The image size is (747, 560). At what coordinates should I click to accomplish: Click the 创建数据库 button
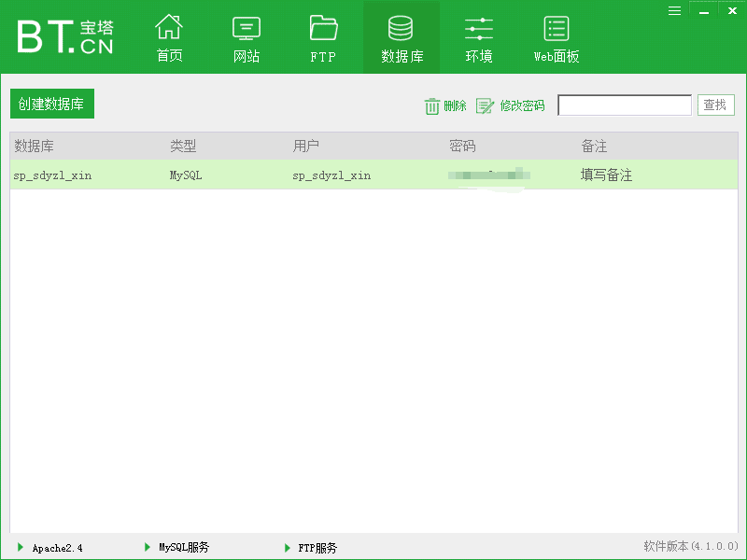pyautogui.click(x=52, y=104)
